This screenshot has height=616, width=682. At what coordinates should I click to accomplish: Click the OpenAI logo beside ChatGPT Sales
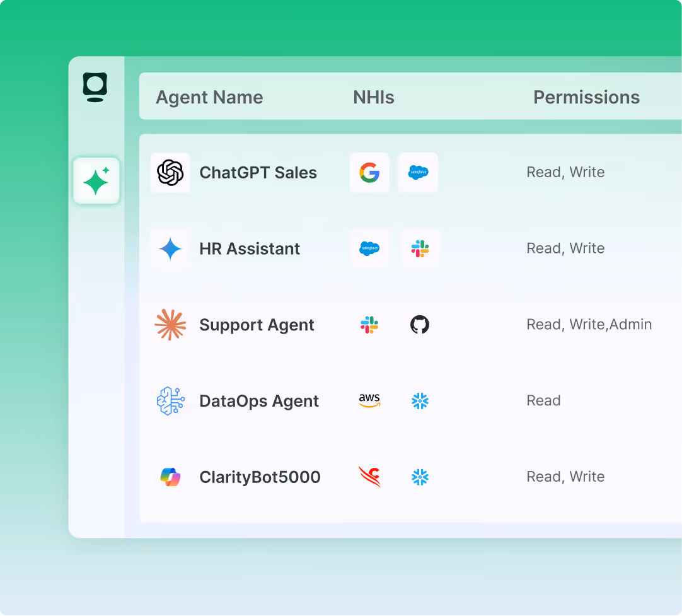(x=170, y=172)
